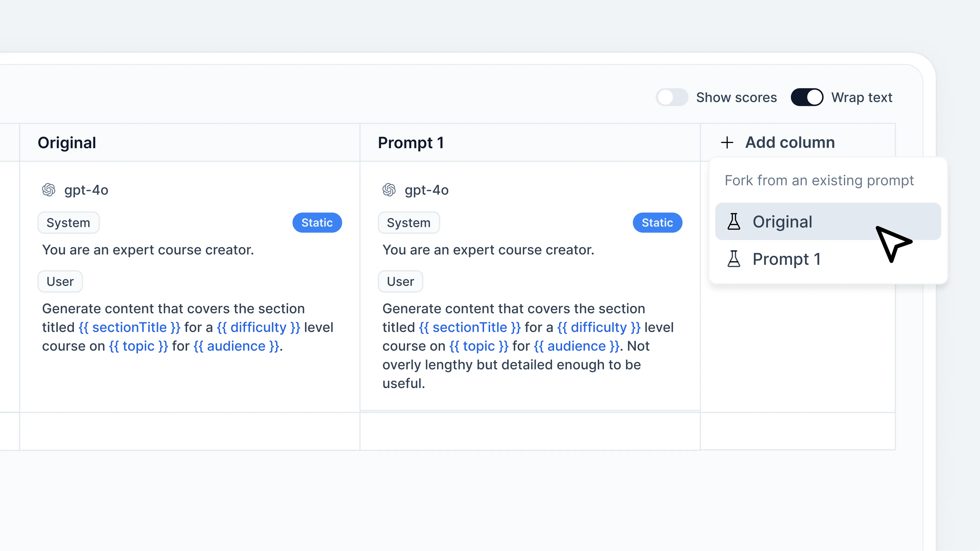Enable the Show scores toggle
This screenshot has height=551, width=980.
click(672, 97)
